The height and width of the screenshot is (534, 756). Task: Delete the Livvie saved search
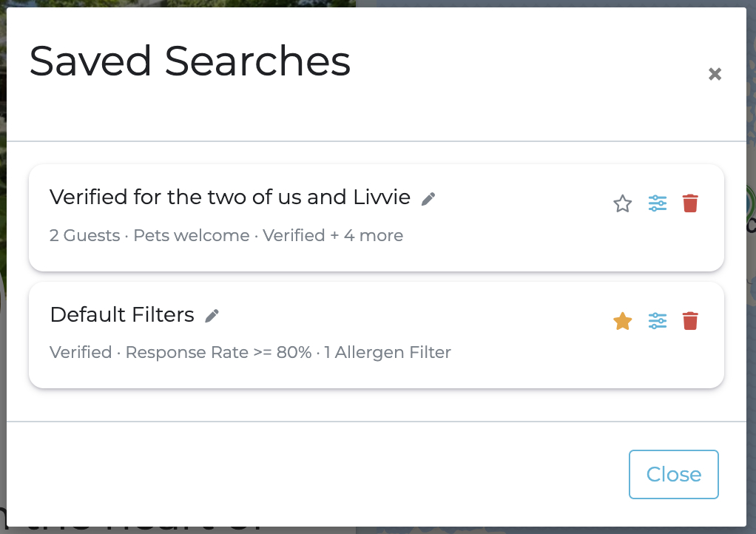[x=690, y=203]
